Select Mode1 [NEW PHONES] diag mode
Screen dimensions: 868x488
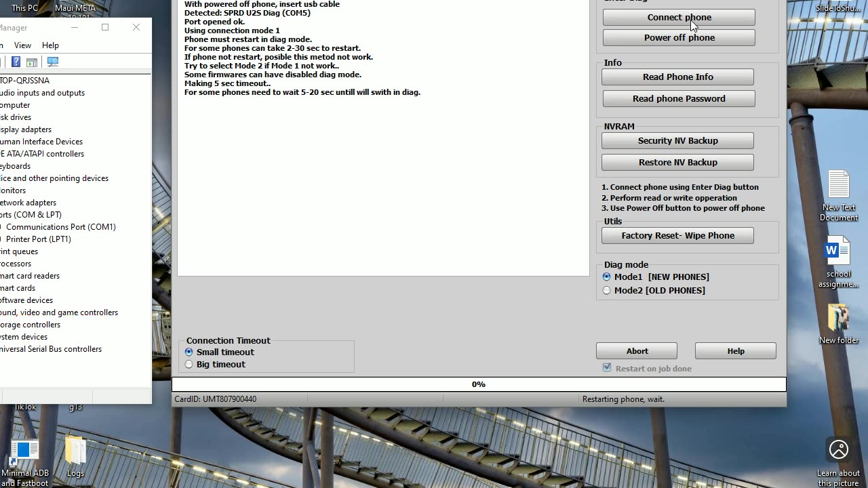pos(656,277)
